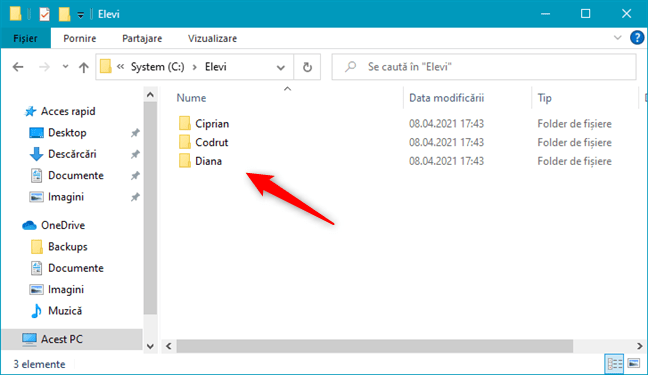Viewport: 648px width, 375px height.
Task: Refresh the Elevi folder view
Action: [x=307, y=67]
